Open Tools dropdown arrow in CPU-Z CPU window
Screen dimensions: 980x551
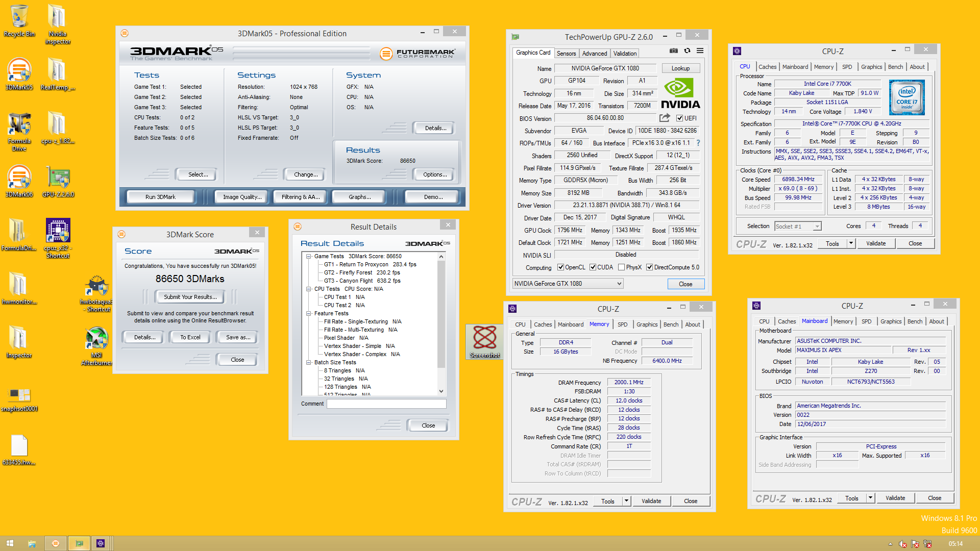coord(850,243)
